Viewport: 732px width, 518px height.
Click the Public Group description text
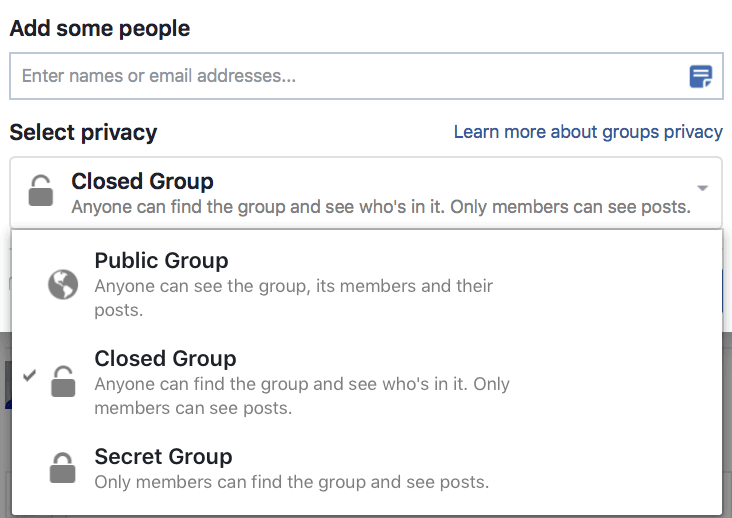293,298
